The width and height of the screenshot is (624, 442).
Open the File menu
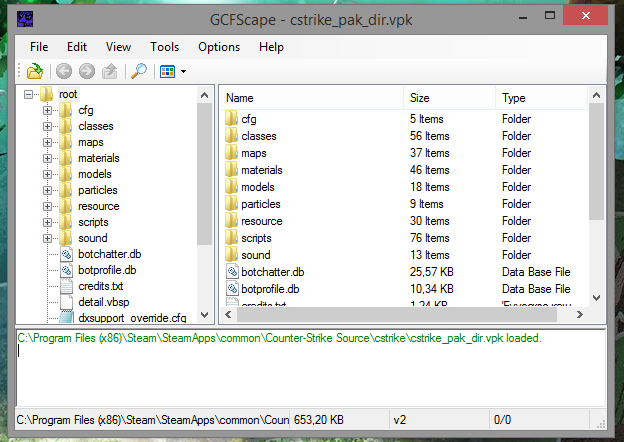point(39,47)
